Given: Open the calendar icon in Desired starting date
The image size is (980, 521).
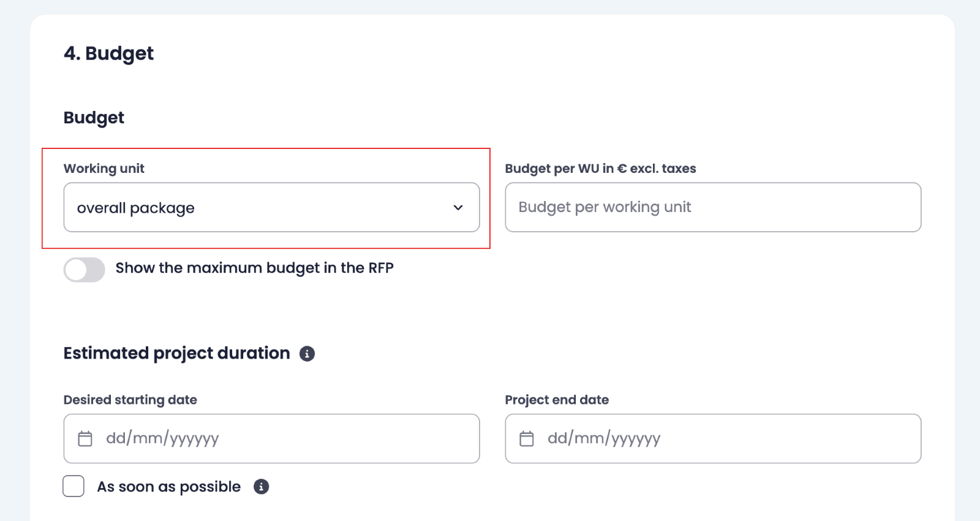Looking at the screenshot, I should [85, 439].
